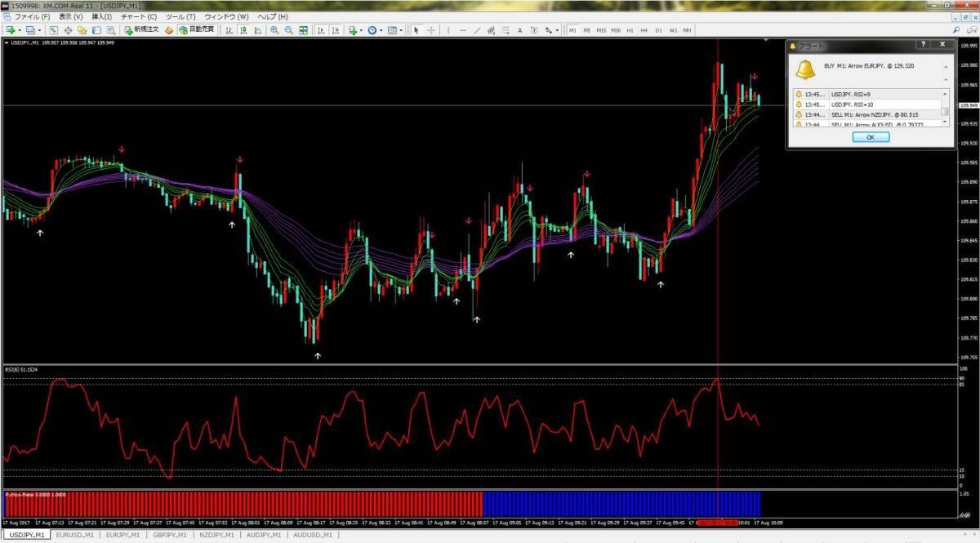Open the Strategy Tester icon

tap(110, 30)
